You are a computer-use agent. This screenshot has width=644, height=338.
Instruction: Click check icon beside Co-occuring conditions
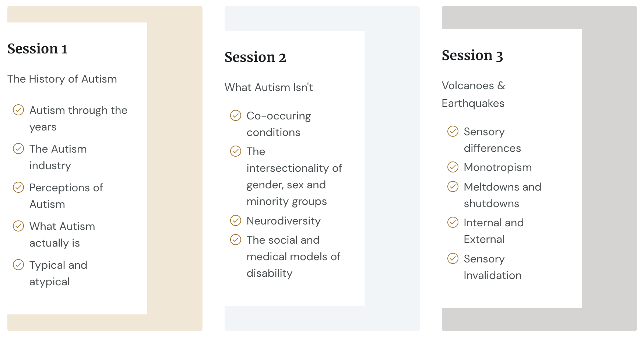tap(236, 115)
